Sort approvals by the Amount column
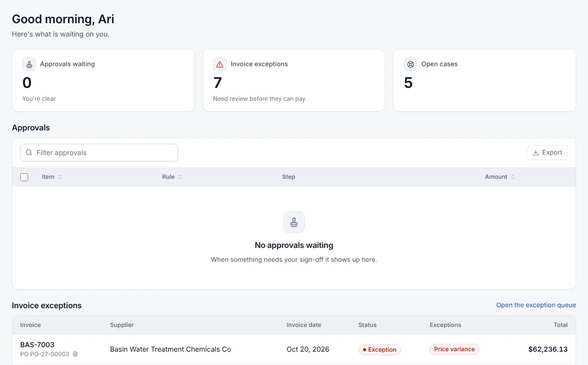 [x=500, y=177]
